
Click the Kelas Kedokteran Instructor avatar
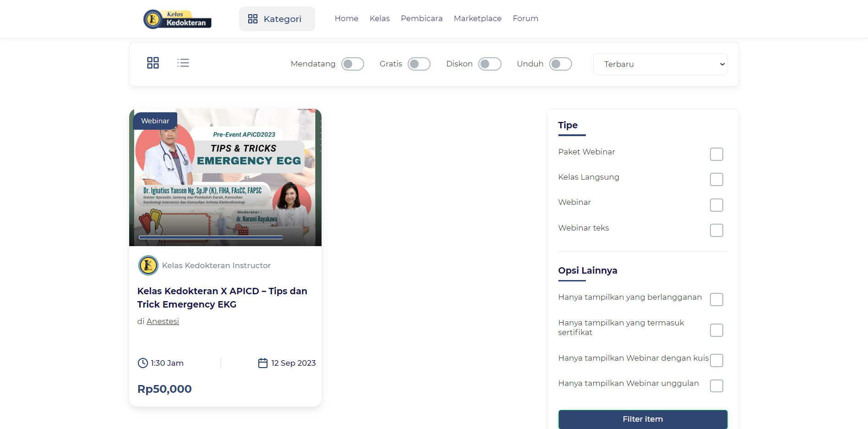(x=148, y=265)
